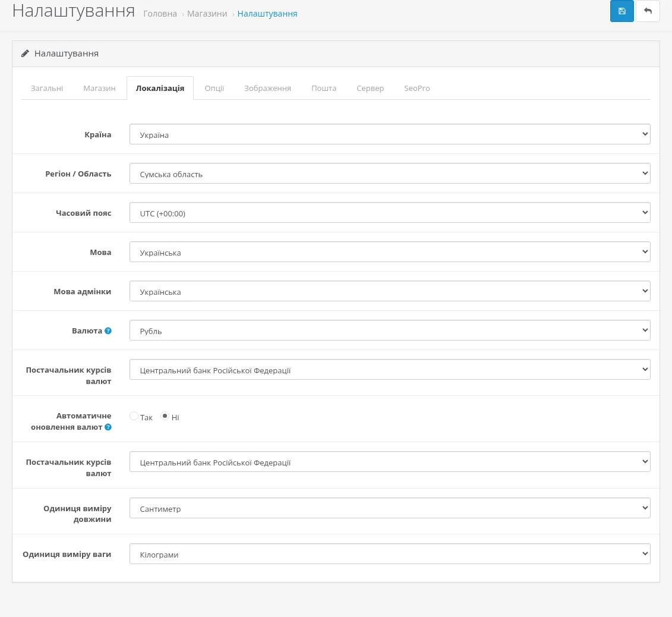The image size is (672, 617).
Task: Open the Одиниця виміру ваги dropdown
Action: coord(390,554)
